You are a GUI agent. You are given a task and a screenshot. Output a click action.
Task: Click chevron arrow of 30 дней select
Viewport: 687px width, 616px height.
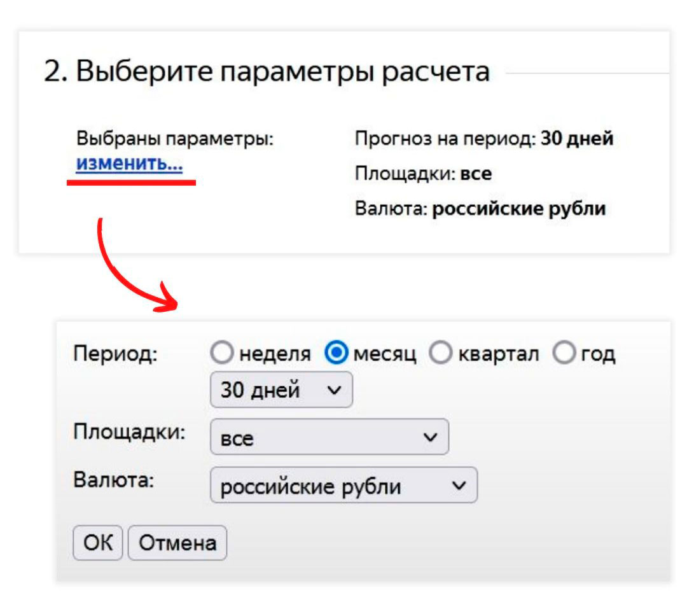click(335, 389)
